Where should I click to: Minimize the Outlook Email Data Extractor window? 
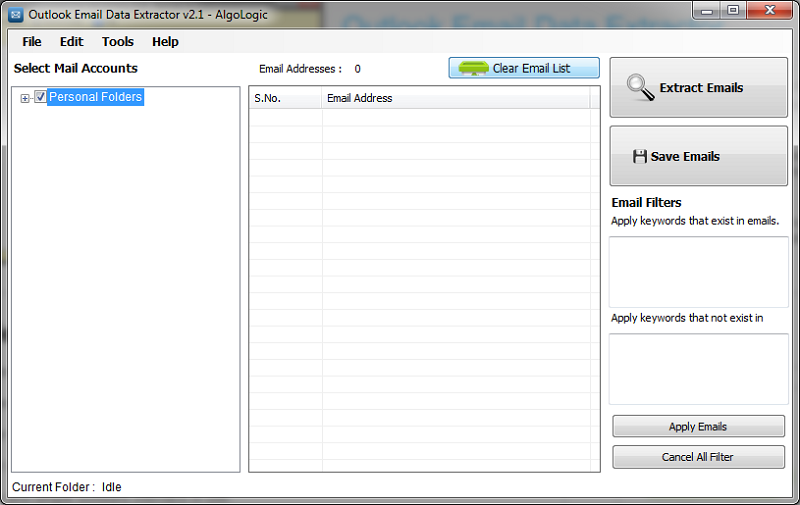[x=706, y=11]
